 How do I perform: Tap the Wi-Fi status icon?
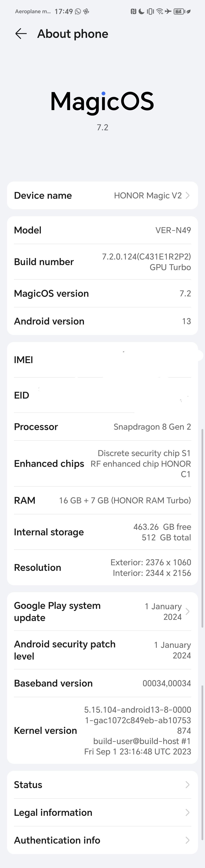(x=159, y=11)
